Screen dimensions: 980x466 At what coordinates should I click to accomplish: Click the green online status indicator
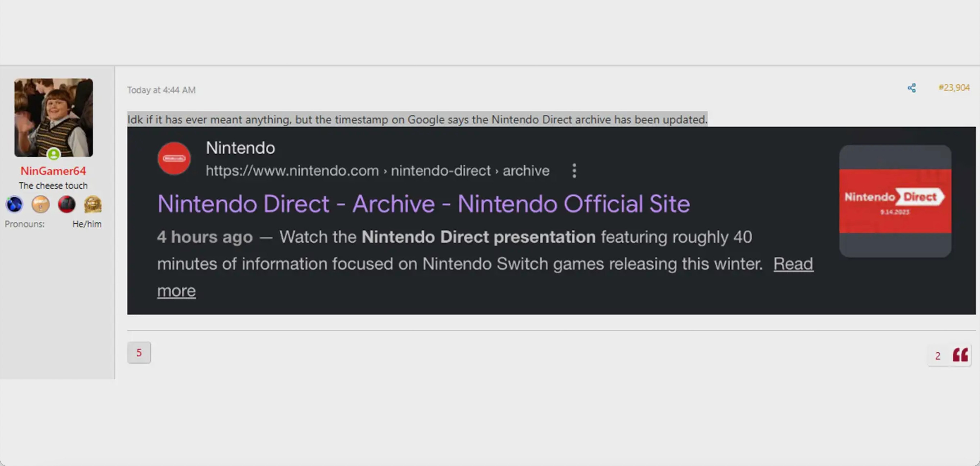(x=54, y=154)
